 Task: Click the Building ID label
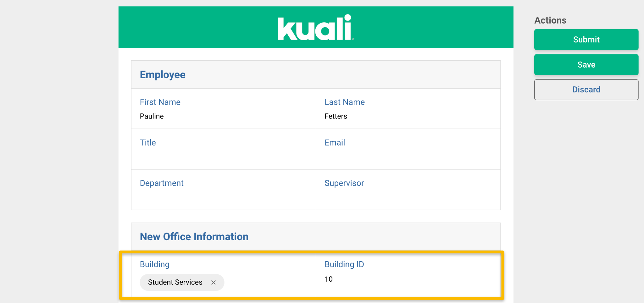(x=344, y=264)
